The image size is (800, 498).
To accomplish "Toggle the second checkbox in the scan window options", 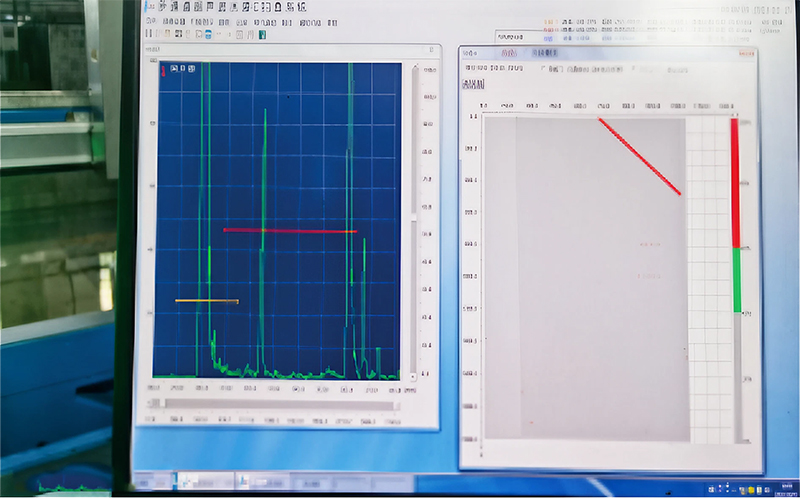I will [632, 69].
